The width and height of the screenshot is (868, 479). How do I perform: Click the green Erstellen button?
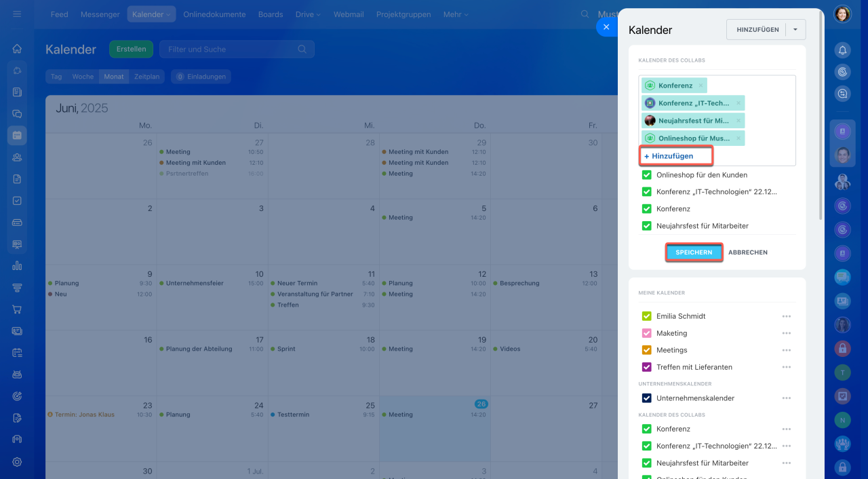131,49
